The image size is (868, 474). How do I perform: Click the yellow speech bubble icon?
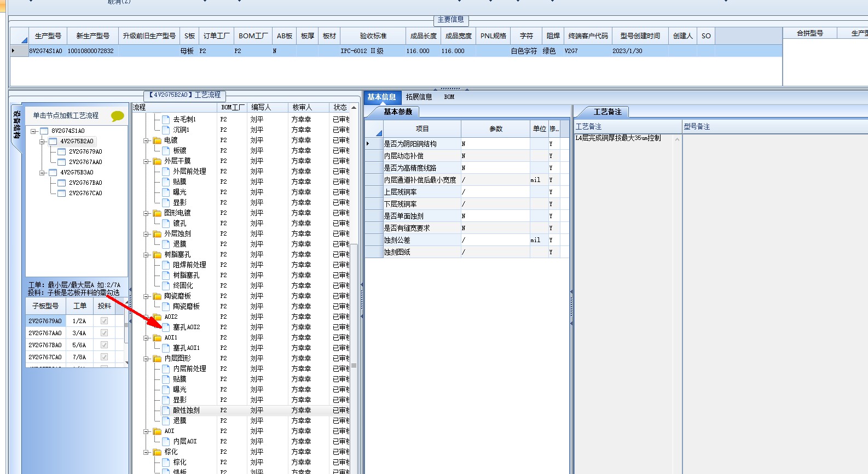(x=117, y=116)
